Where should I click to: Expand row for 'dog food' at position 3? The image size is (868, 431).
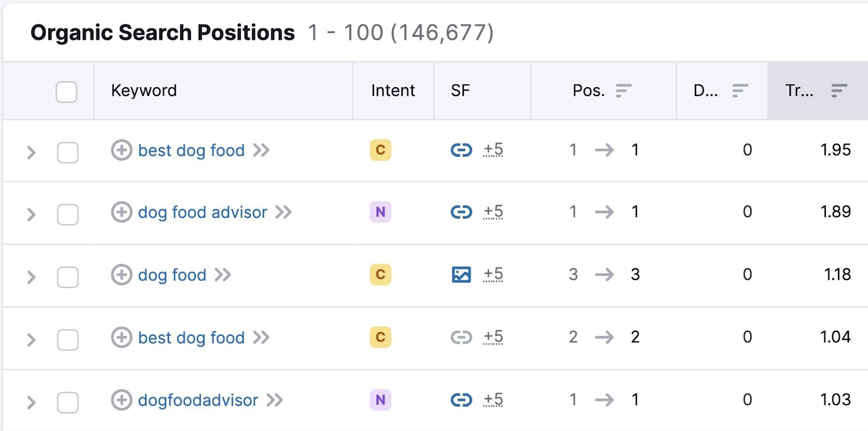(31, 277)
